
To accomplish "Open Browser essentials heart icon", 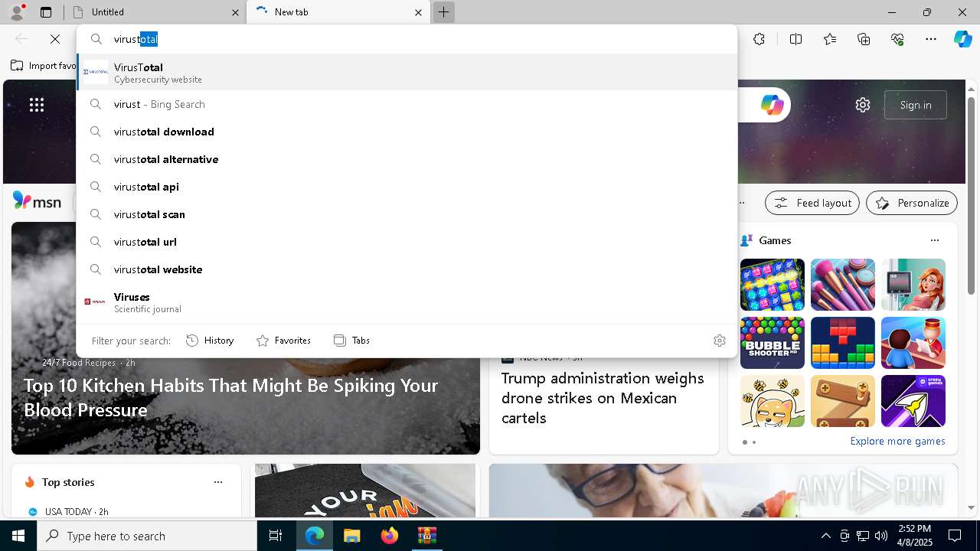I will tap(897, 39).
